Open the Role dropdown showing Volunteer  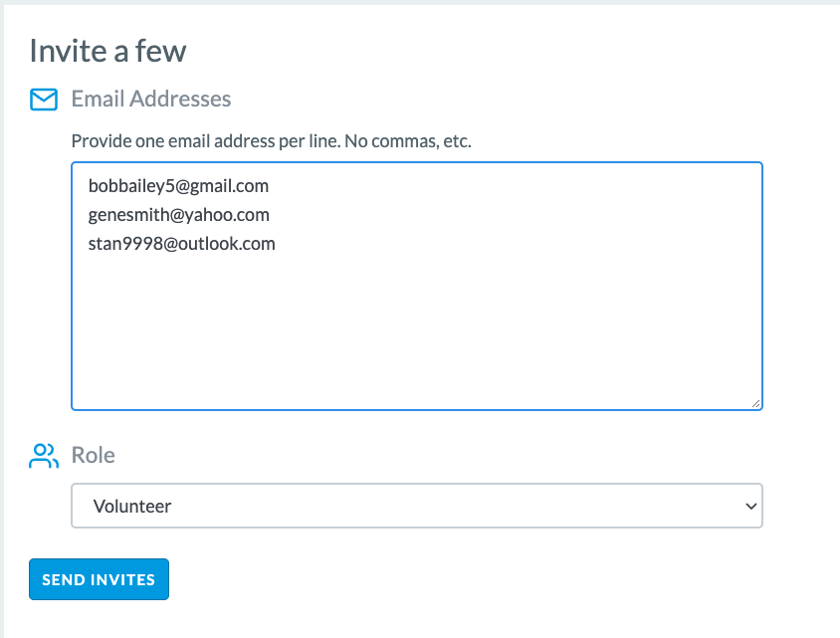pyautogui.click(x=417, y=506)
